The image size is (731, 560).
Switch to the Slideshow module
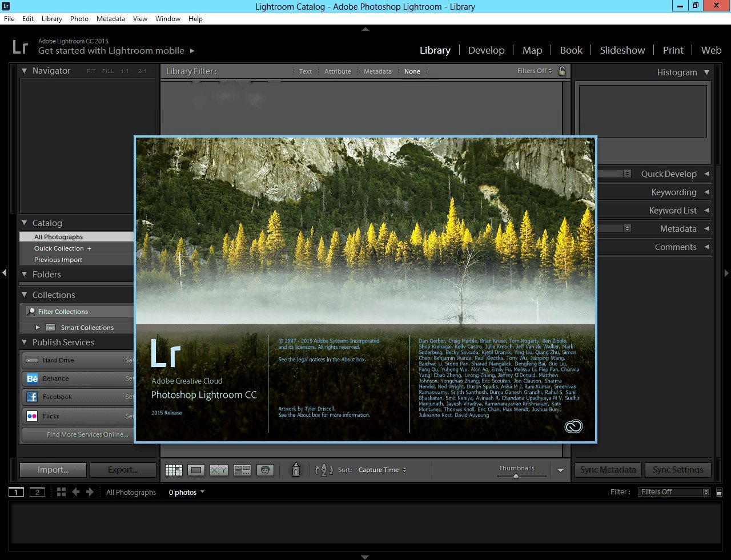pyautogui.click(x=622, y=50)
